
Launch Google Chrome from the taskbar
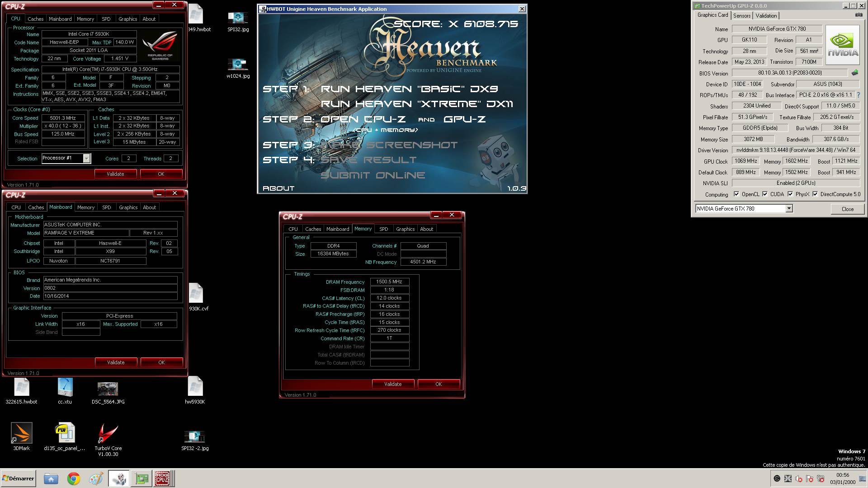74,479
